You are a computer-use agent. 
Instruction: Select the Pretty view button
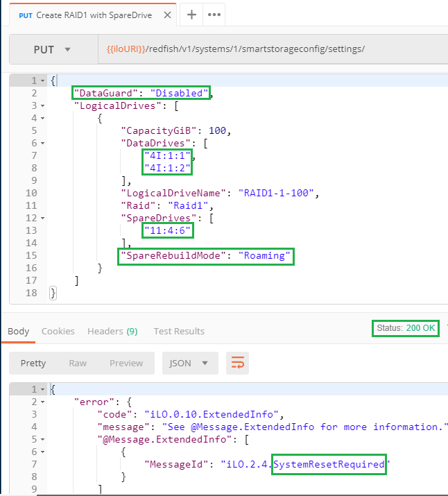(33, 363)
